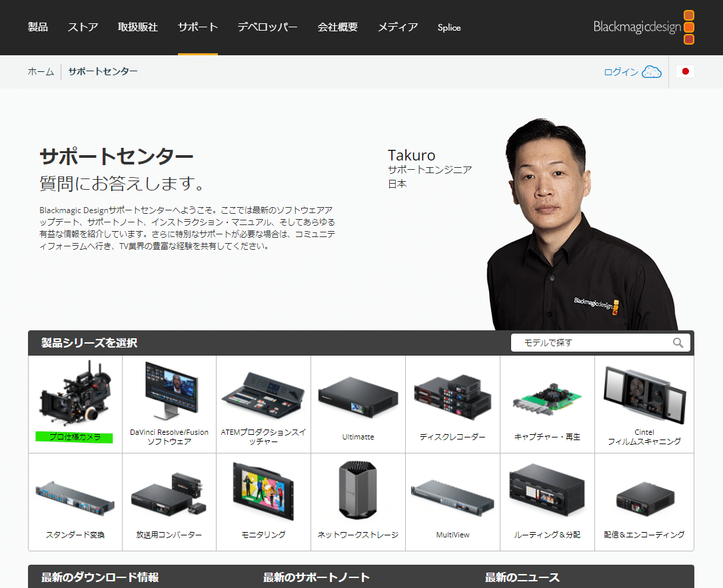The width and height of the screenshot is (723, 588).
Task: Go to 取扱販社 in the navigation bar
Action: (x=138, y=27)
